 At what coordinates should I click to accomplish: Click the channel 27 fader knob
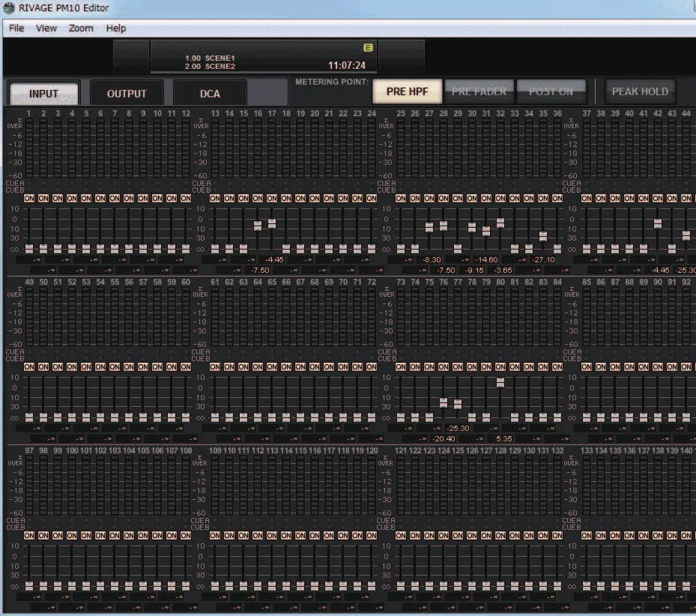tap(429, 227)
